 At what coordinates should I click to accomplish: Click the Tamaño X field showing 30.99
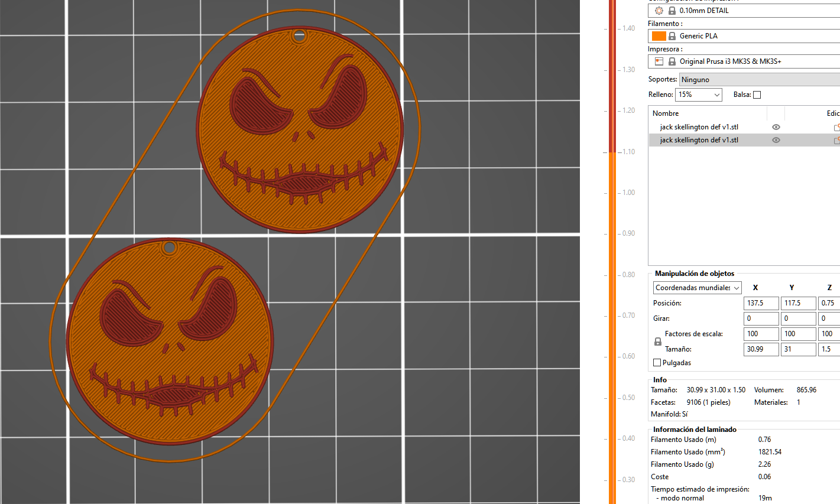761,349
